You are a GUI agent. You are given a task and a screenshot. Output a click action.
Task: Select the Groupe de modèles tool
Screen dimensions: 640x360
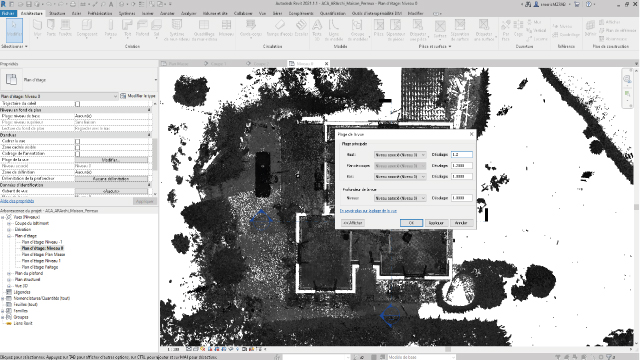(357, 30)
